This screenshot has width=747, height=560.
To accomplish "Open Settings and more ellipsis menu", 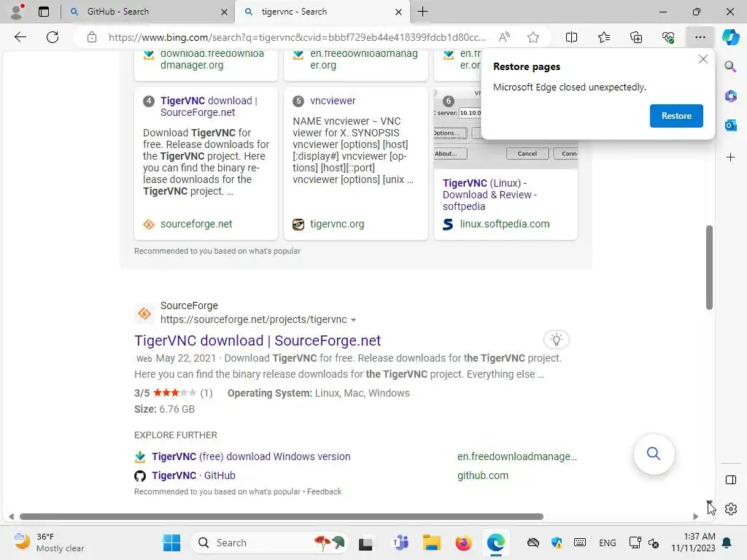I will point(700,37).
